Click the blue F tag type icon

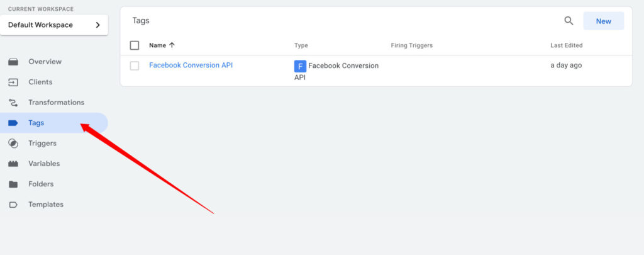coord(300,66)
